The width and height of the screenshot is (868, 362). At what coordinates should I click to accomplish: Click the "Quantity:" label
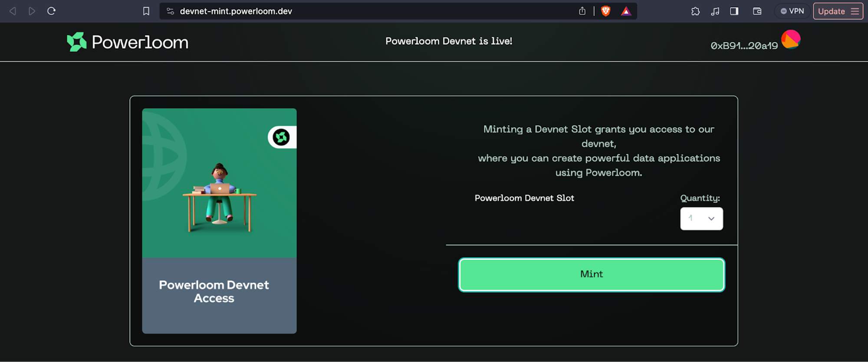click(700, 198)
